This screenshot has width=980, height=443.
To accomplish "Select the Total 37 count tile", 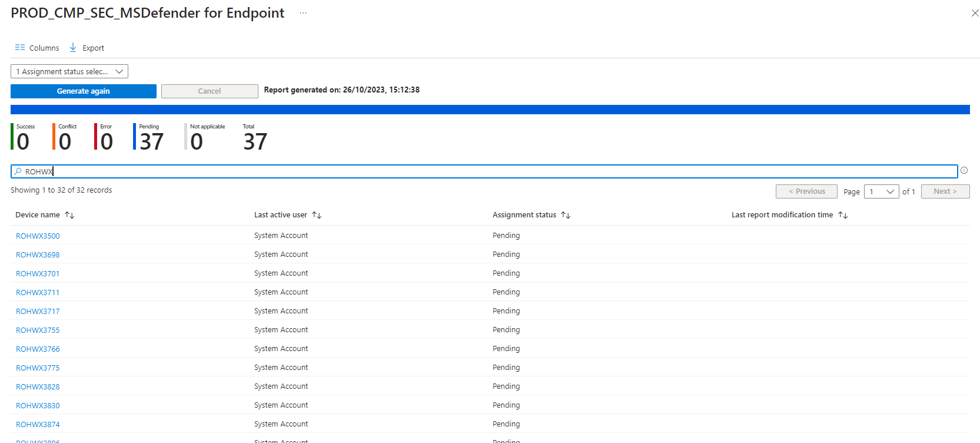I will point(255,137).
